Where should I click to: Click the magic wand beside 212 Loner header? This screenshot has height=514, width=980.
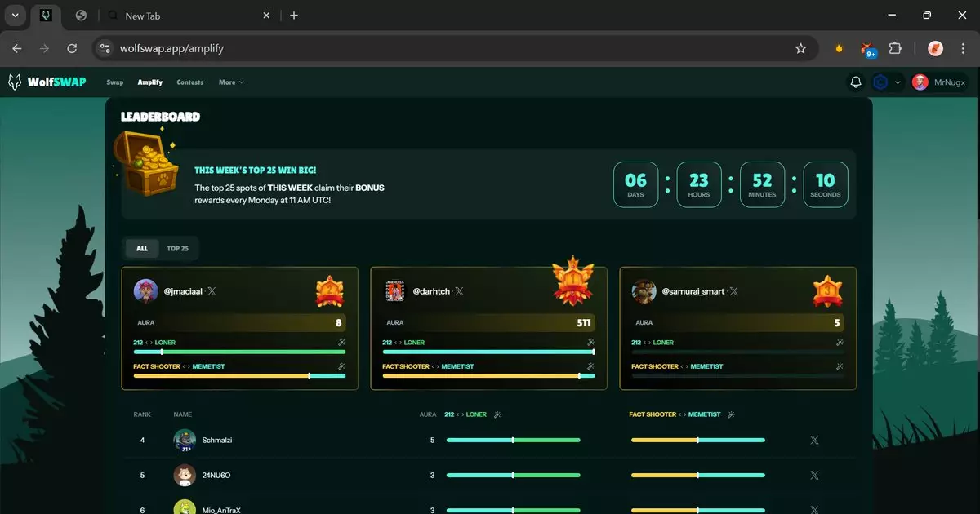(497, 414)
